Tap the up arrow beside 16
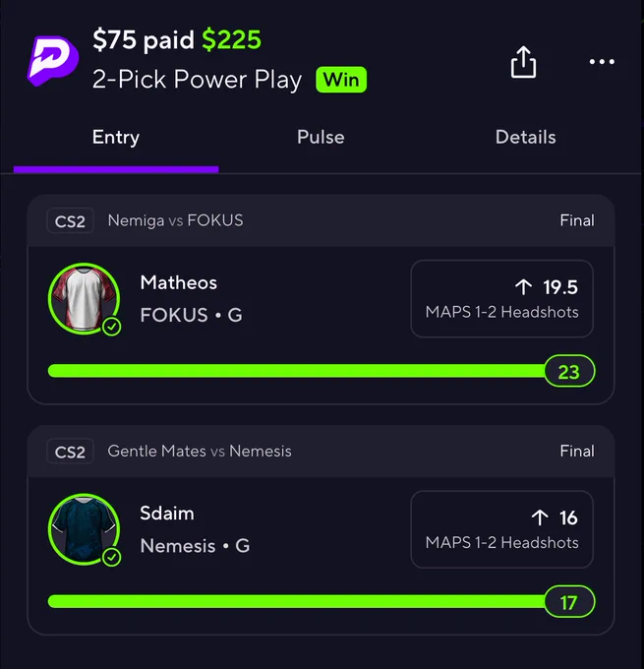Viewport: 644px width, 669px height. pos(540,517)
